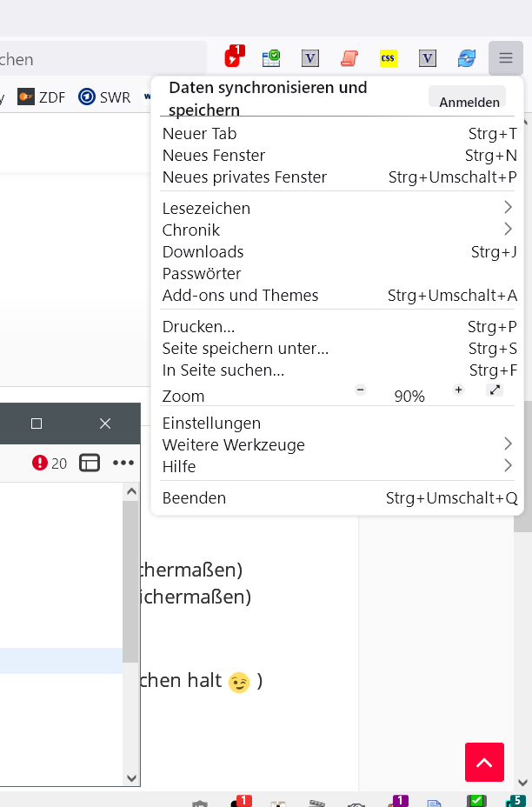Image resolution: width=532 pixels, height=807 pixels.
Task: Click the red scroll extension icon
Action: tap(349, 58)
